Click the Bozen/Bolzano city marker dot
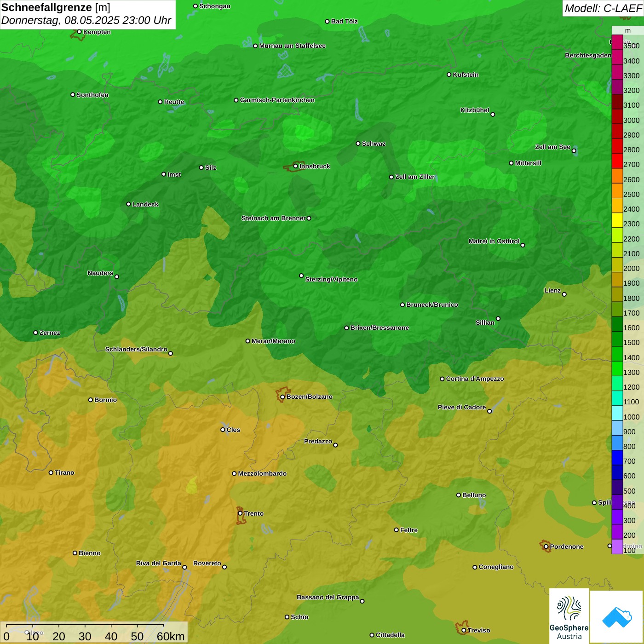The width and height of the screenshot is (644, 644). coord(282,397)
